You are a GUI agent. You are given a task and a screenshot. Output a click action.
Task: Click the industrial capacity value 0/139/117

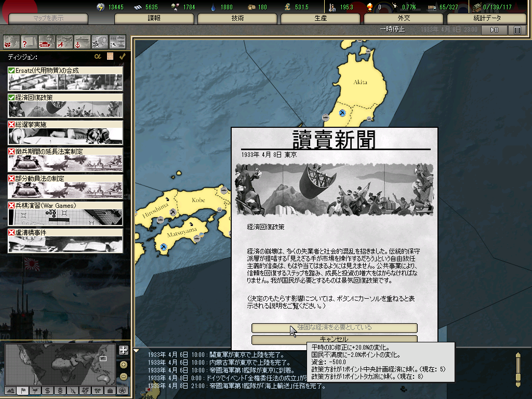497,7
